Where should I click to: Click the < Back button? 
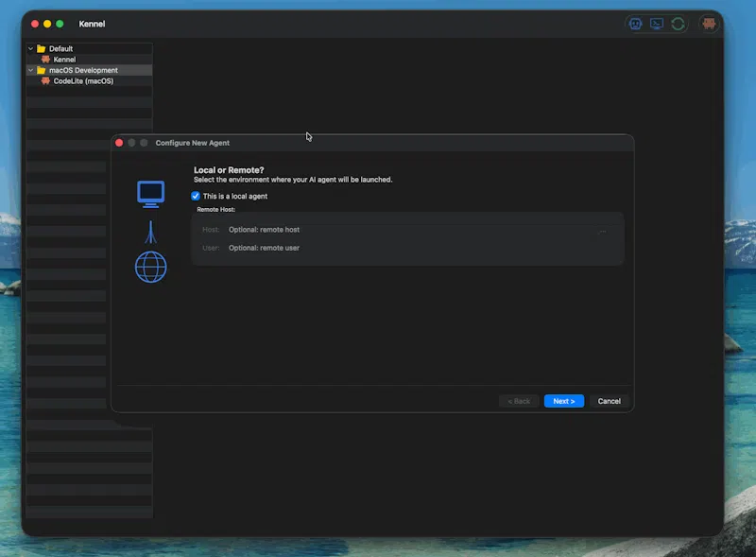[x=519, y=401]
